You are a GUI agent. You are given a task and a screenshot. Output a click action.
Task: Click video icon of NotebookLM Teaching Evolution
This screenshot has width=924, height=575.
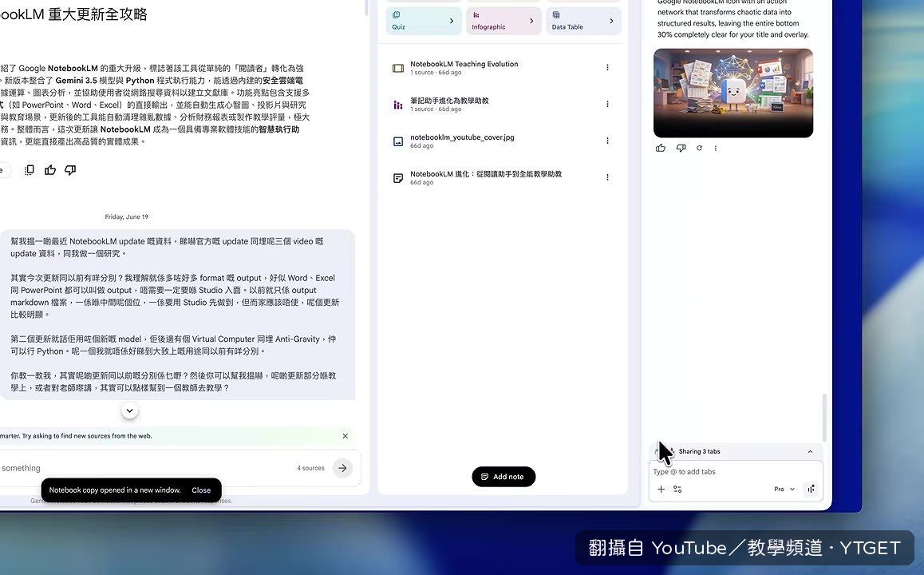click(398, 69)
